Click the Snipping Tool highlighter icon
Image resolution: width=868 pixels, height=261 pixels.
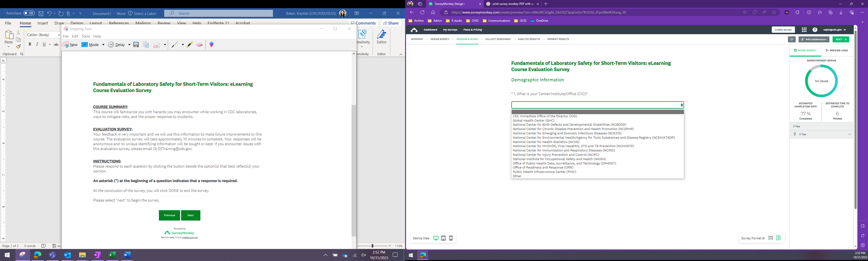[190, 45]
